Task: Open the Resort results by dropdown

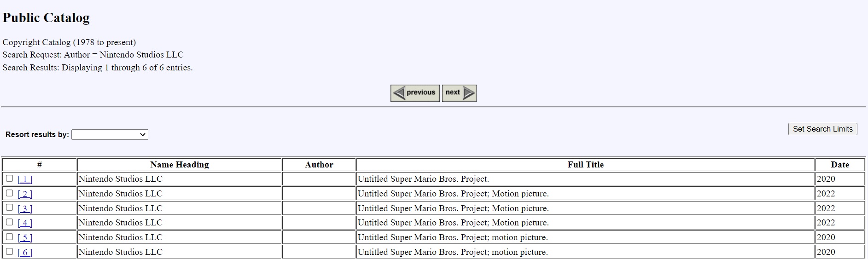Action: pyautogui.click(x=110, y=134)
